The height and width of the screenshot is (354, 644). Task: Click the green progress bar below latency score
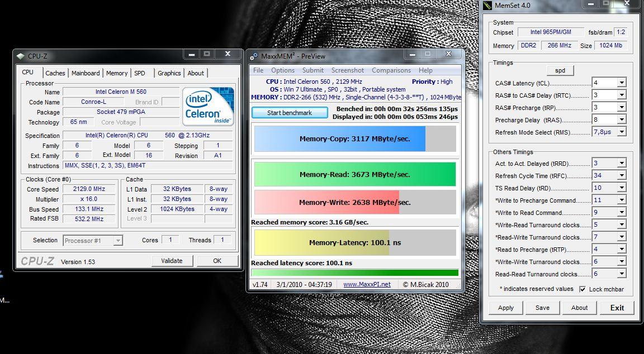[355, 273]
